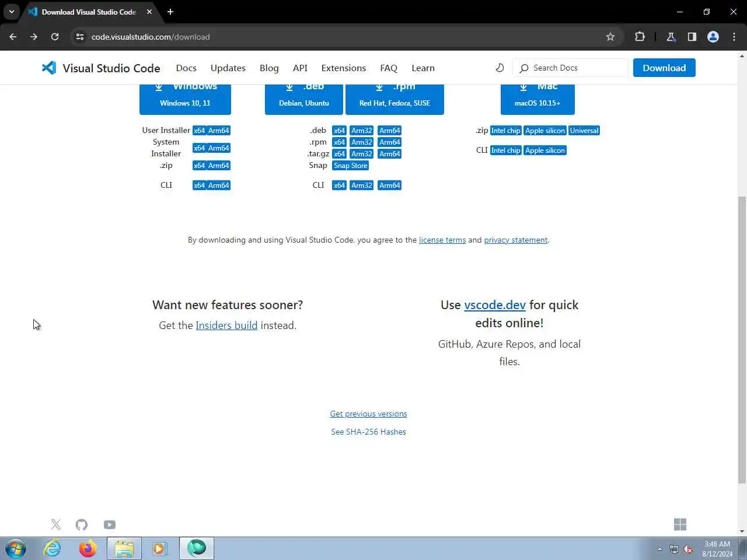Open the Updates menu item

(x=228, y=68)
